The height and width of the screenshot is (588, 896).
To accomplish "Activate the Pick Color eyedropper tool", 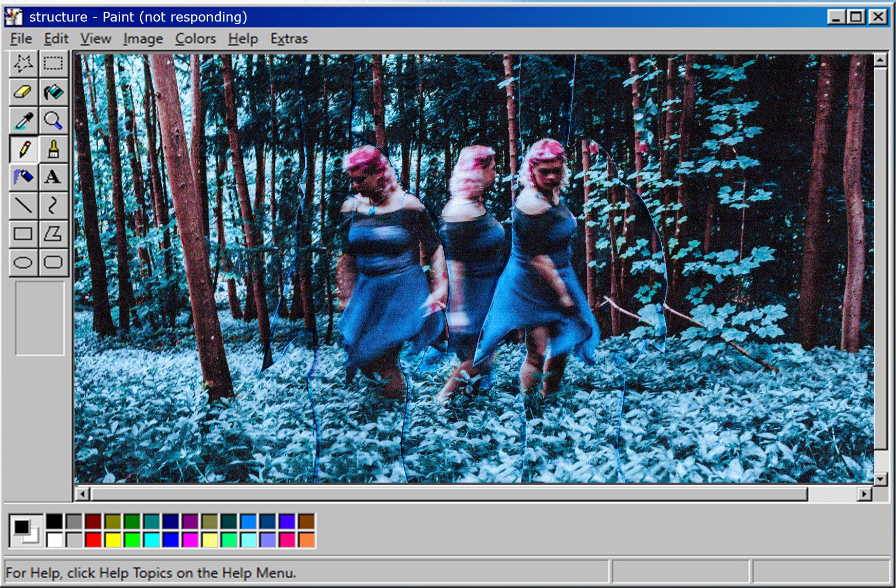I will (x=24, y=121).
